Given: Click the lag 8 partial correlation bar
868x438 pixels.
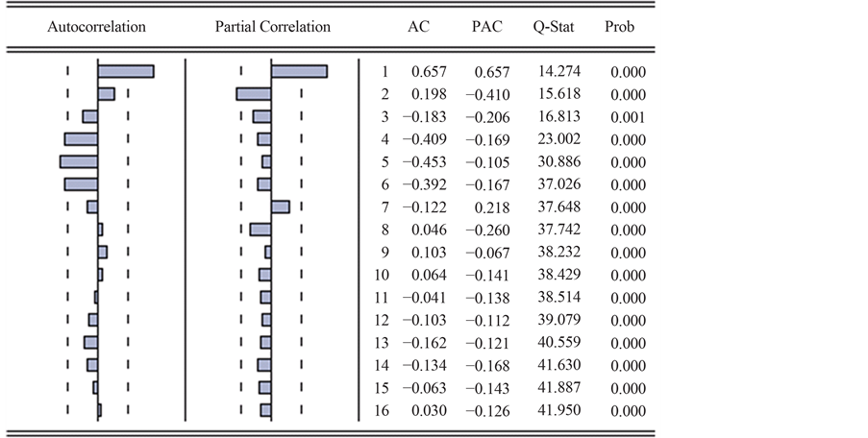Looking at the screenshot, I should tap(260, 230).
